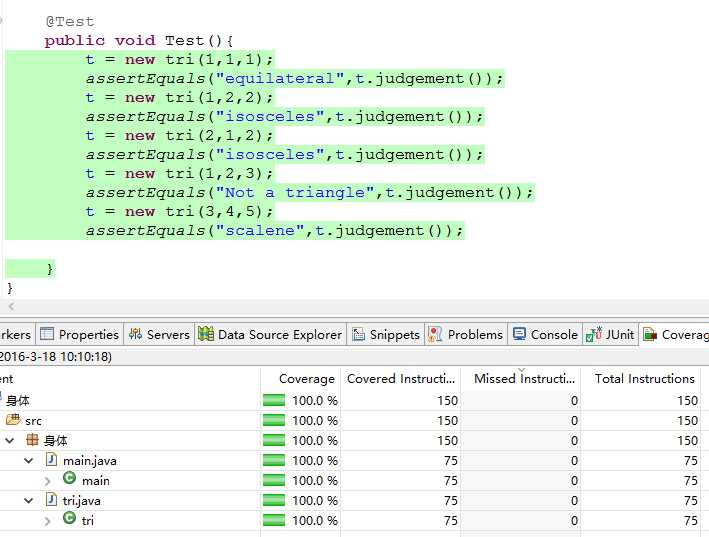Open the Data Source Explorer tab

pos(270,334)
